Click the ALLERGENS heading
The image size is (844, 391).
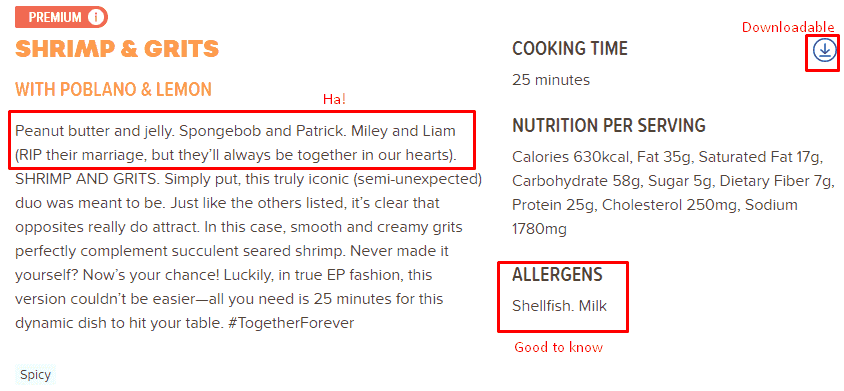pos(557,275)
